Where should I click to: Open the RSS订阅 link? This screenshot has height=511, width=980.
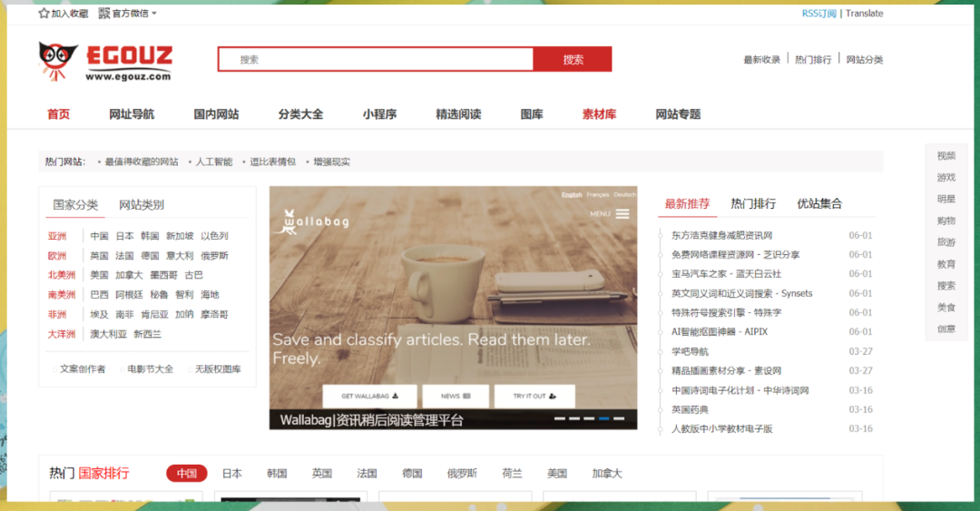[818, 13]
